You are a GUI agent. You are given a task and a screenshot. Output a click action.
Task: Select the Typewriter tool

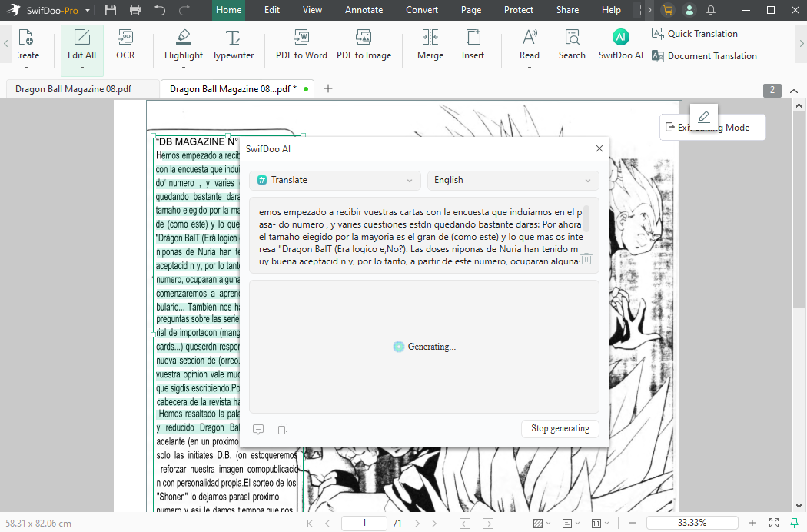232,46
